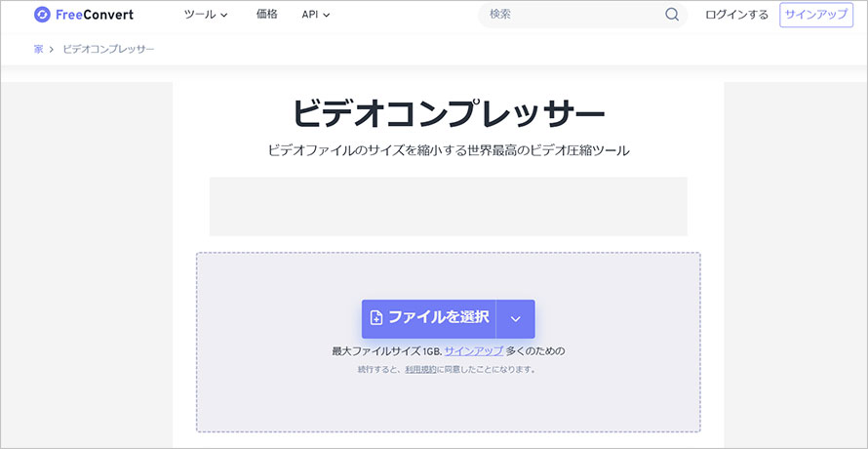
Task: Focus the 検索 search field
Action: coord(582,15)
